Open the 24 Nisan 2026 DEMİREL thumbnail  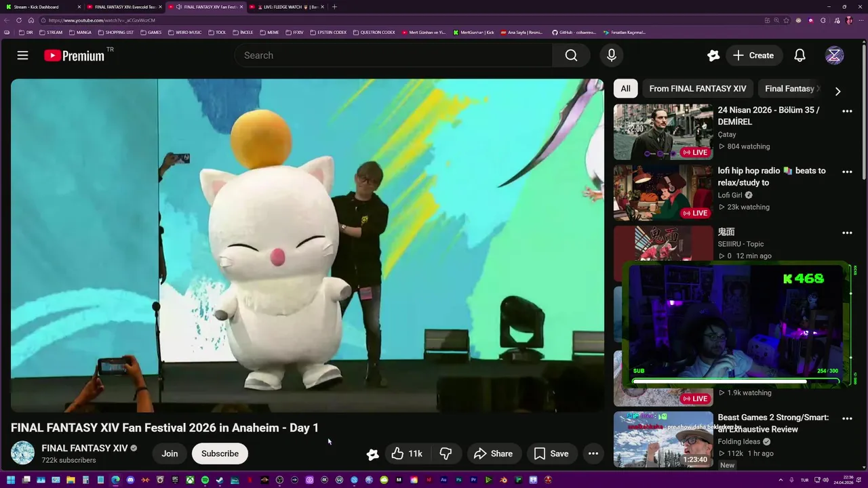[663, 131]
